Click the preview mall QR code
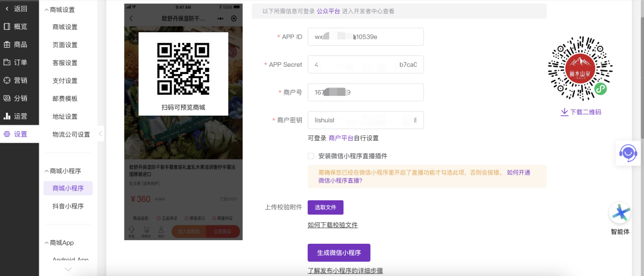This screenshot has height=276, width=644. point(183,69)
